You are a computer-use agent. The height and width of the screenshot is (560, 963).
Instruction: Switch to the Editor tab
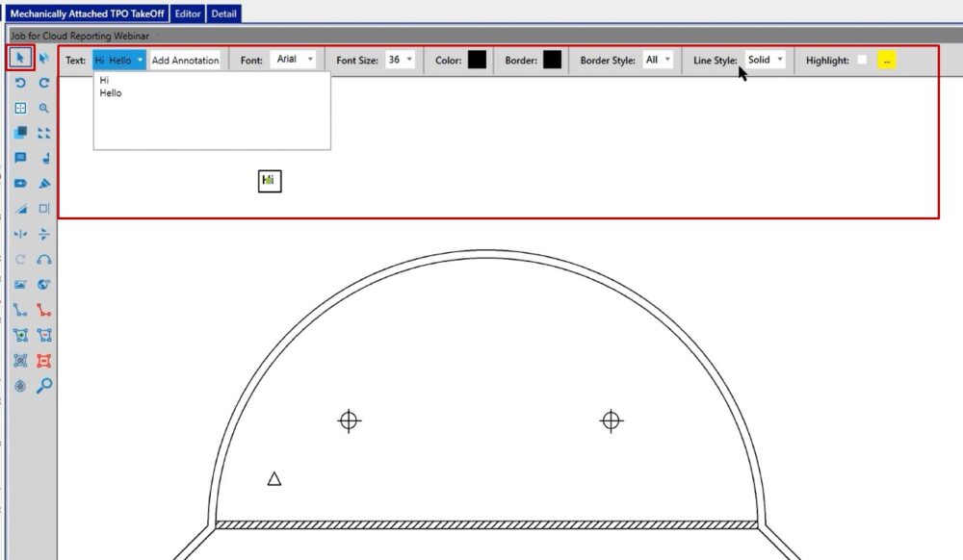pyautogui.click(x=188, y=13)
